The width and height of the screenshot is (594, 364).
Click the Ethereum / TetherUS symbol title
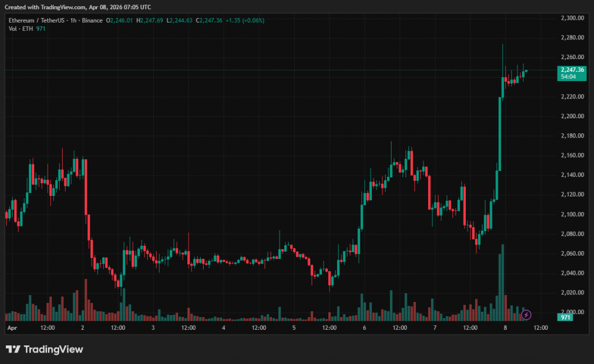pyautogui.click(x=55, y=20)
